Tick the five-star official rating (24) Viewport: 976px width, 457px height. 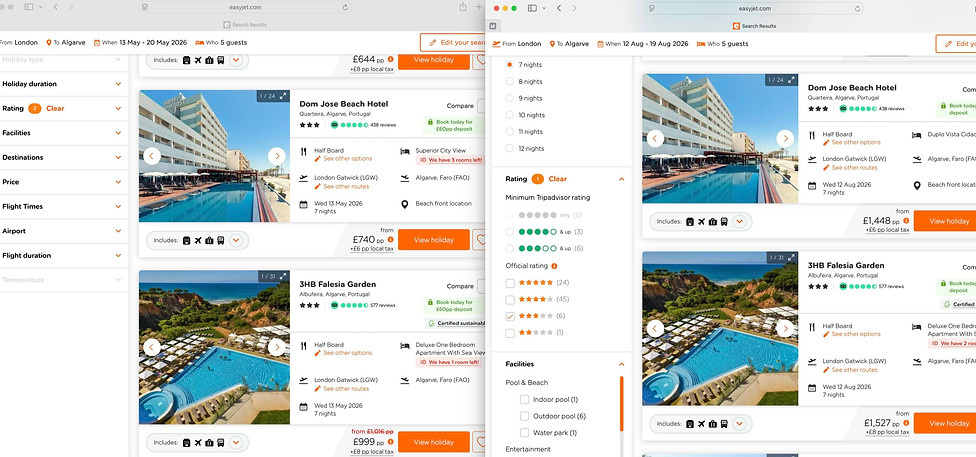(510, 283)
